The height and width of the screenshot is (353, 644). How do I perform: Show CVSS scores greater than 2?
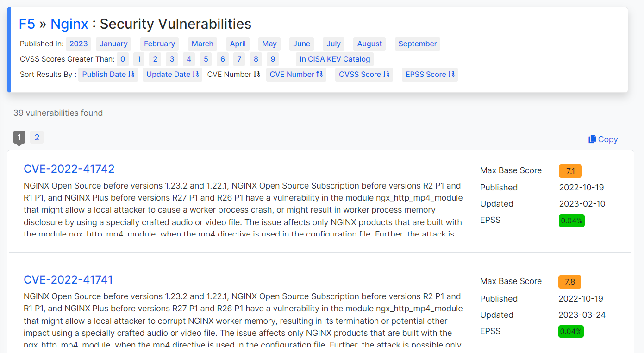click(155, 59)
